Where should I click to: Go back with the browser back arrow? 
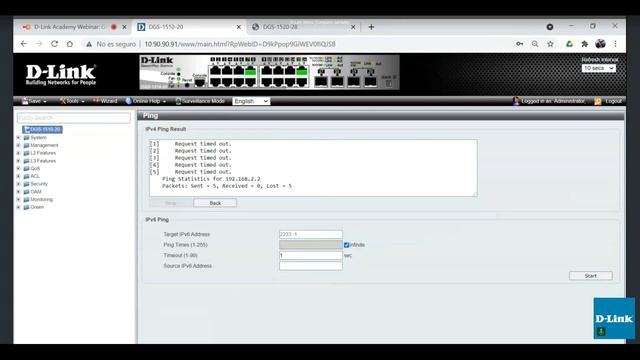(x=24, y=44)
